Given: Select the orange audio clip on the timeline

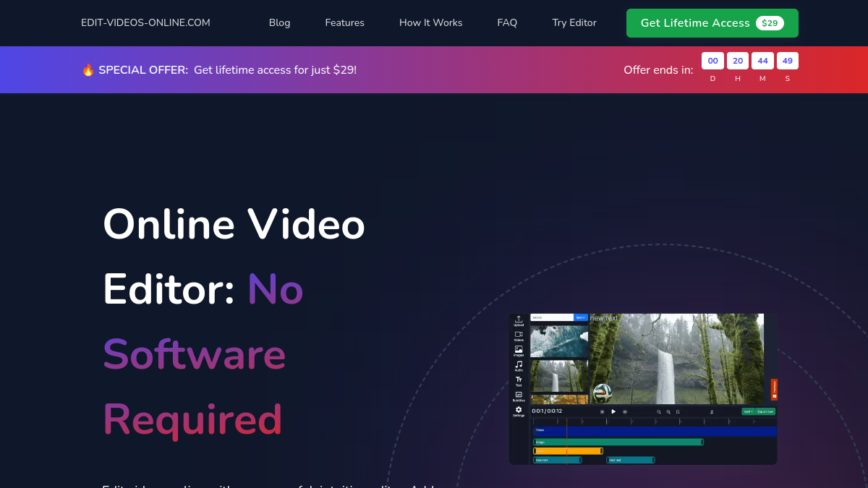Looking at the screenshot, I should tap(568, 451).
